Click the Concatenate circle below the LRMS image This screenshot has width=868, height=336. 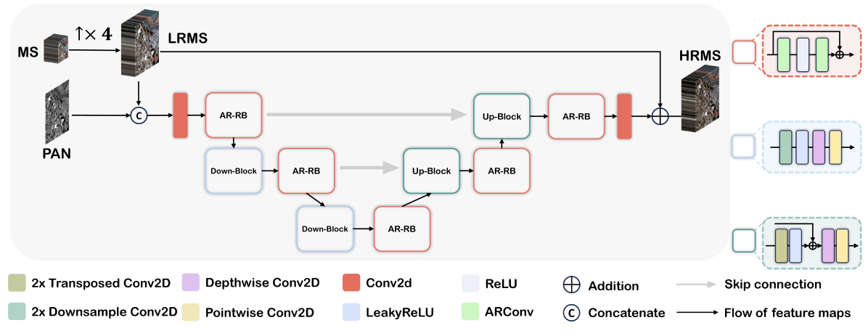click(x=138, y=115)
